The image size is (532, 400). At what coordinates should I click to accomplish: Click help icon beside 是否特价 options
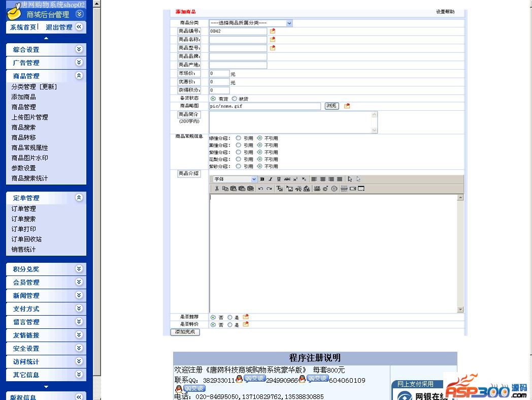click(x=246, y=324)
